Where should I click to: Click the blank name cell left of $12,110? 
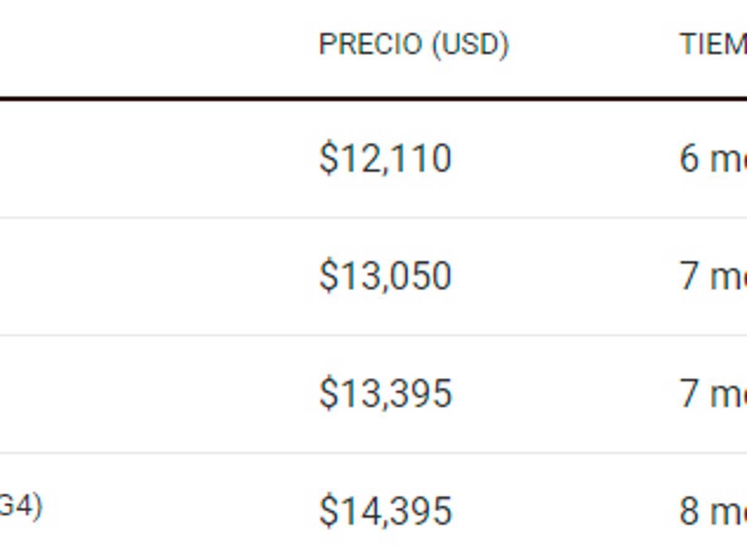click(x=156, y=159)
